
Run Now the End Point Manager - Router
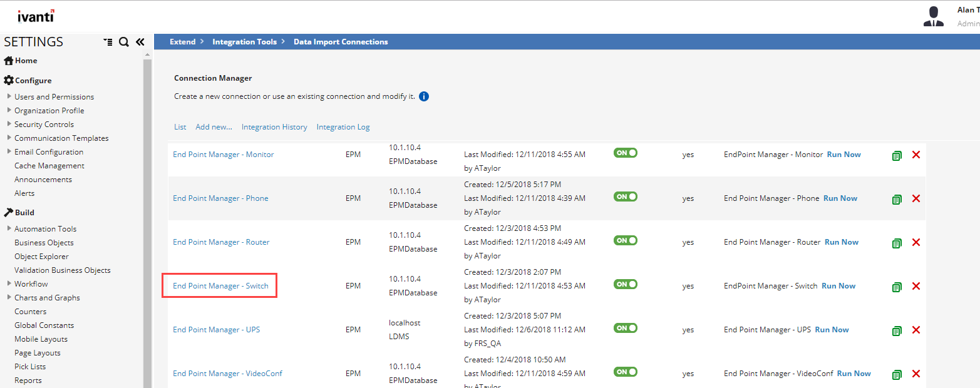pyautogui.click(x=842, y=242)
